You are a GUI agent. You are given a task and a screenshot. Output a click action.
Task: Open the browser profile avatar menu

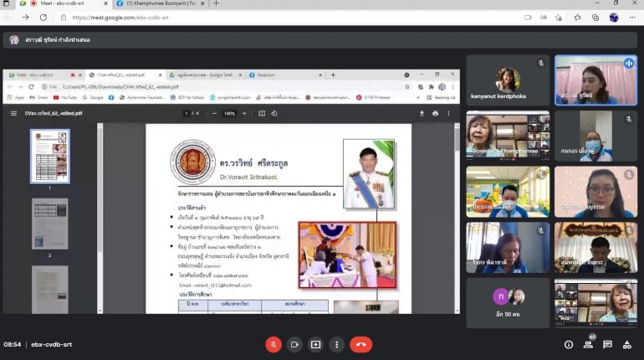[615, 17]
